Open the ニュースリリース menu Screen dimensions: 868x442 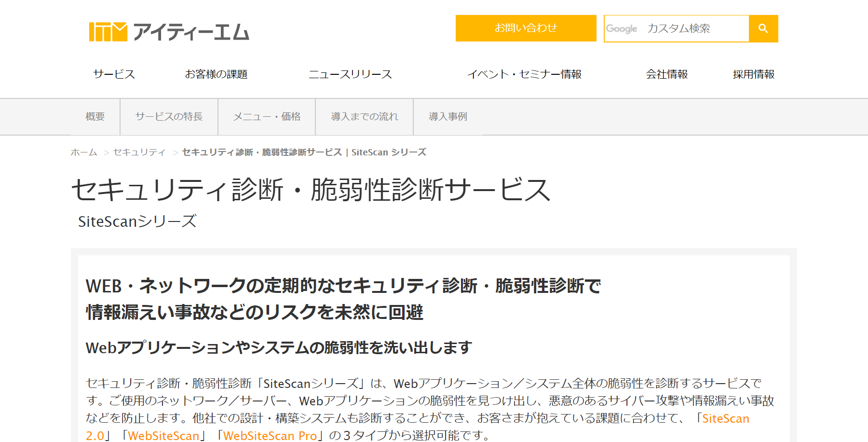click(x=352, y=74)
